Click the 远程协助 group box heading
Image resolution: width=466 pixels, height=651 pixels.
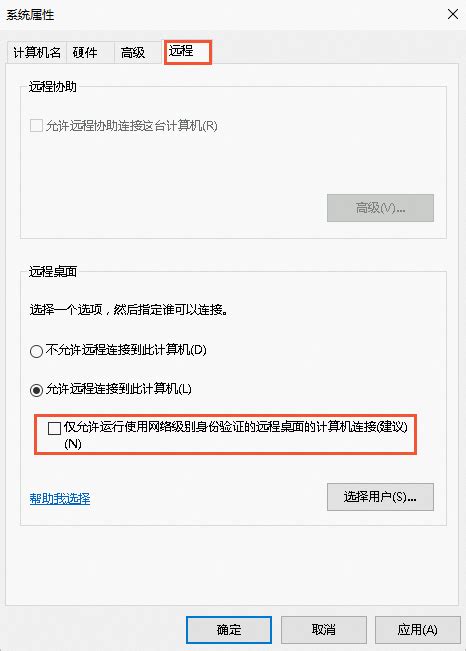point(53,87)
